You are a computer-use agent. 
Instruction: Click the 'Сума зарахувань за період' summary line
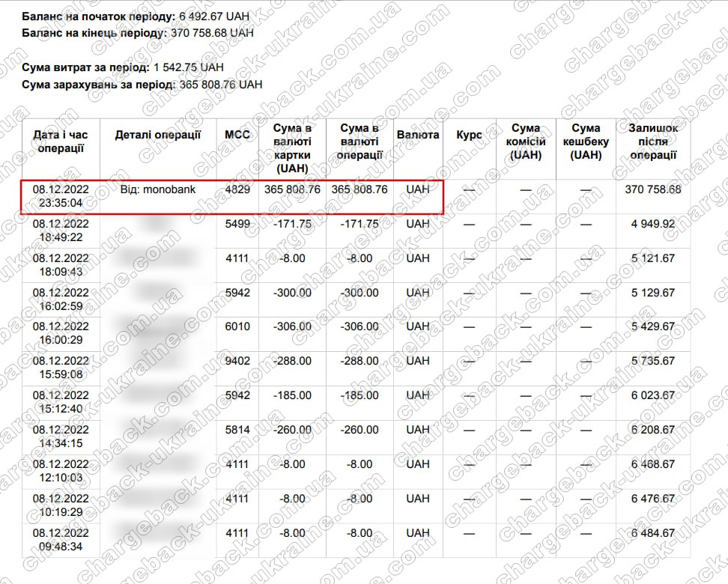[x=142, y=85]
